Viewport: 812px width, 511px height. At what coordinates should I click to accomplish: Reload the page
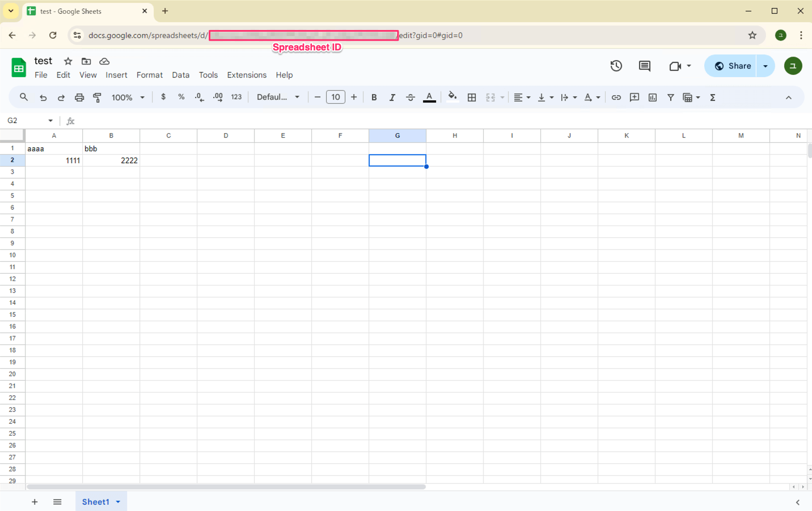tap(53, 35)
